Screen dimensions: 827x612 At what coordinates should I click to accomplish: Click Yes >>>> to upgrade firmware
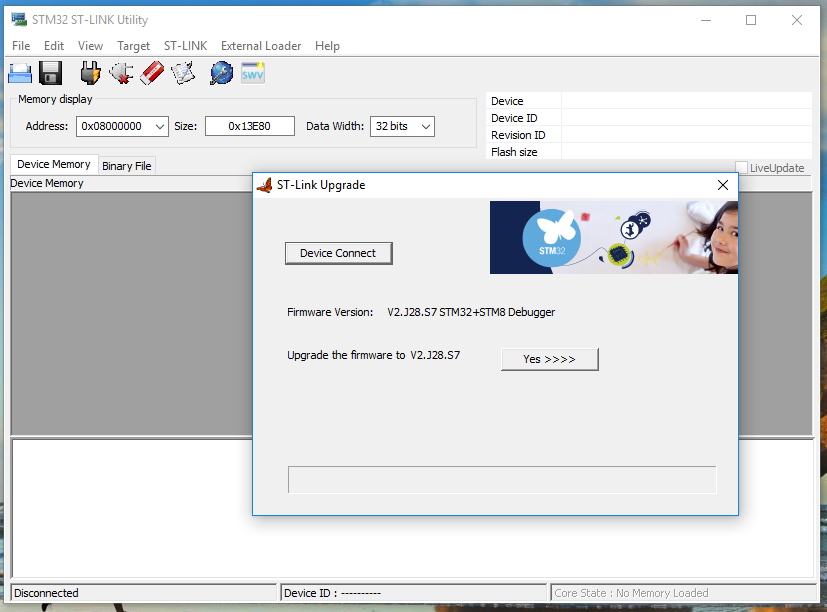point(549,359)
